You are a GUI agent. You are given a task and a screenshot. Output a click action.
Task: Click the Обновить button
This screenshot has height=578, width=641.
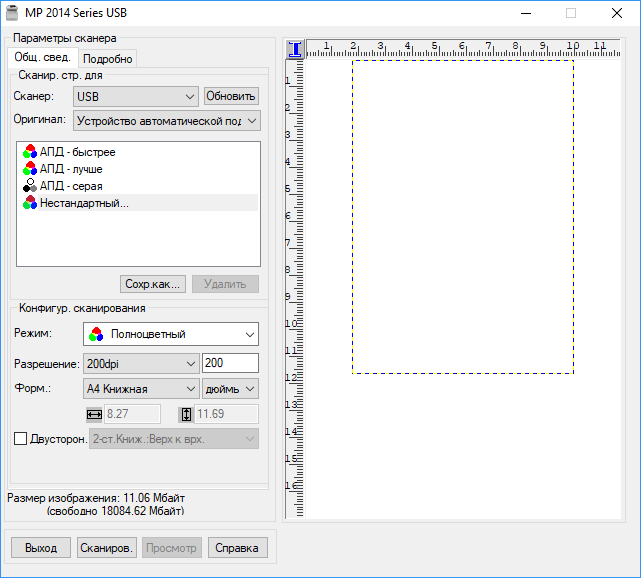coord(231,96)
